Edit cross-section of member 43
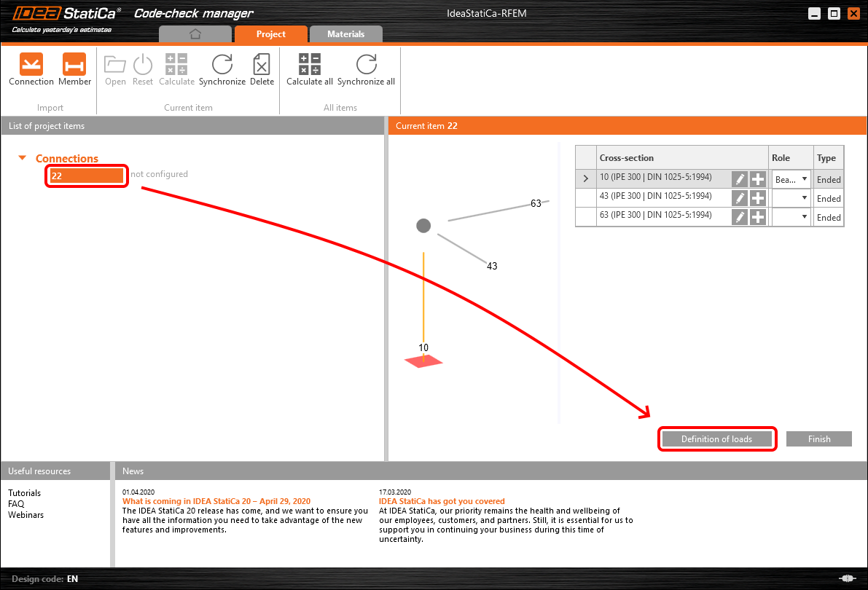This screenshot has height=590, width=868. pos(740,198)
